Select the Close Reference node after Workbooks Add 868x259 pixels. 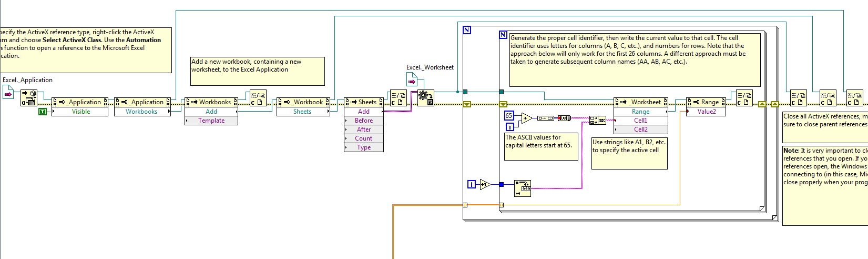(257, 98)
